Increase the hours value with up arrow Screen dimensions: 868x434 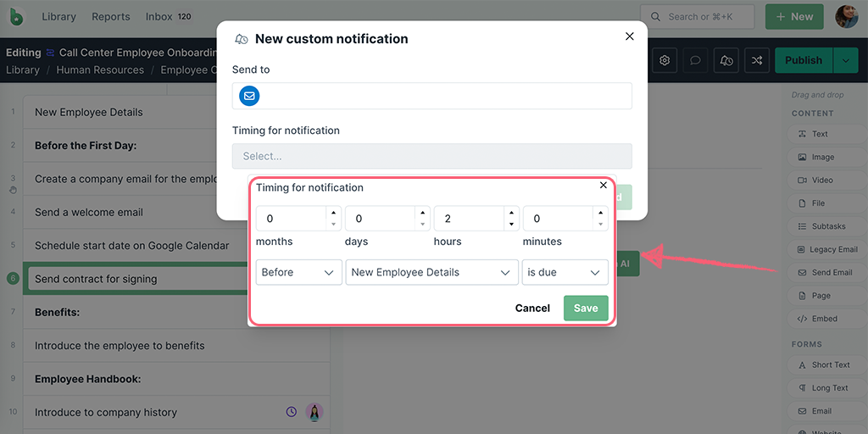511,213
